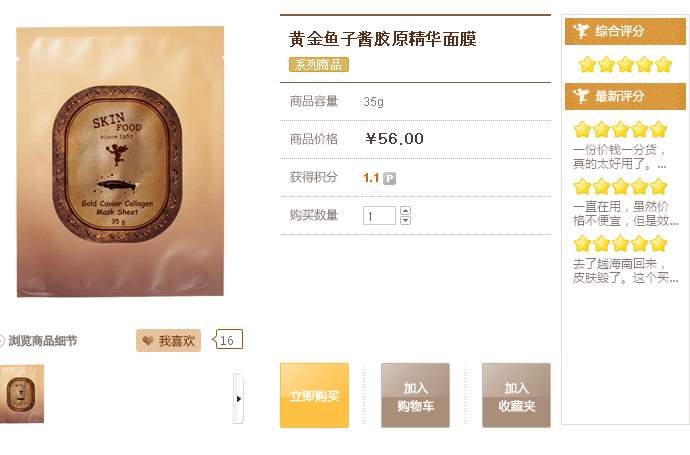Show next thumbnails with right arrow

(x=238, y=399)
